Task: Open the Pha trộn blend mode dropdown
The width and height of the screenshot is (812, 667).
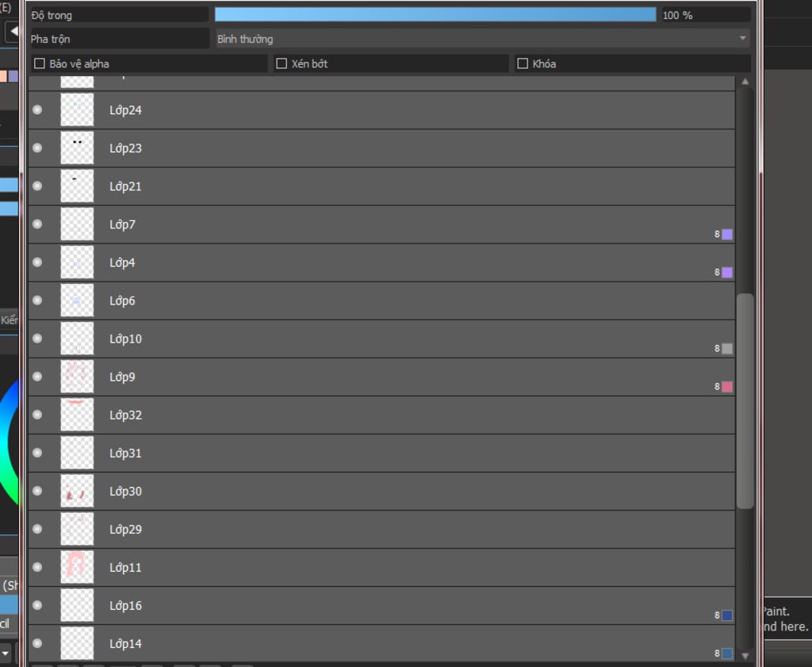Action: 483,39
